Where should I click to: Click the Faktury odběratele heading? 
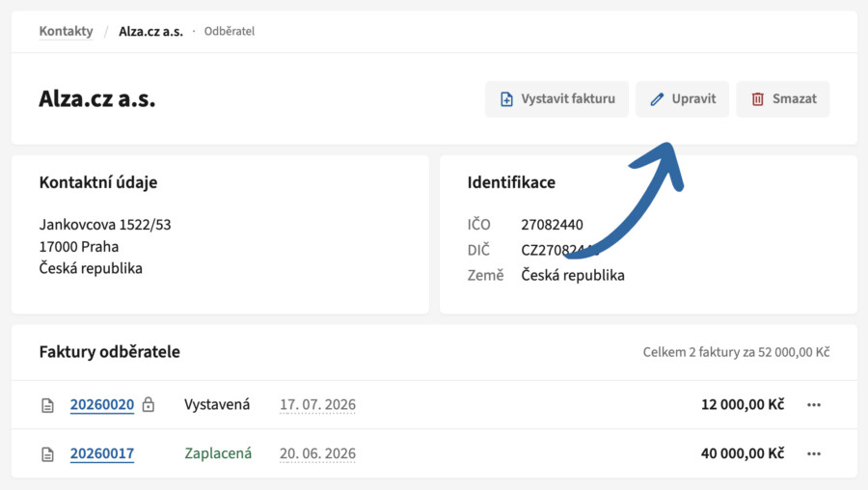tap(110, 352)
